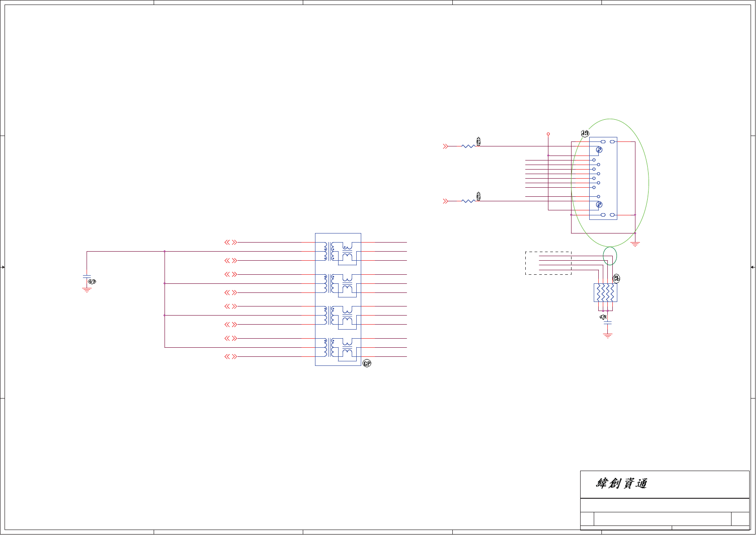This screenshot has width=756, height=535.
Task: Select the bottom transformer winding in the magnetics block
Action: pos(330,347)
